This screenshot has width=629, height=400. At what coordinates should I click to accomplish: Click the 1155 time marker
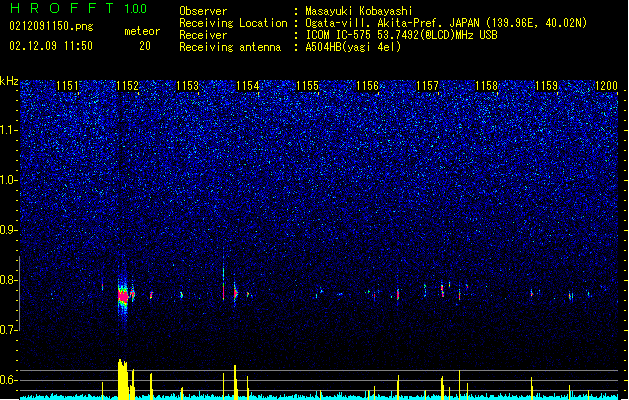click(307, 85)
